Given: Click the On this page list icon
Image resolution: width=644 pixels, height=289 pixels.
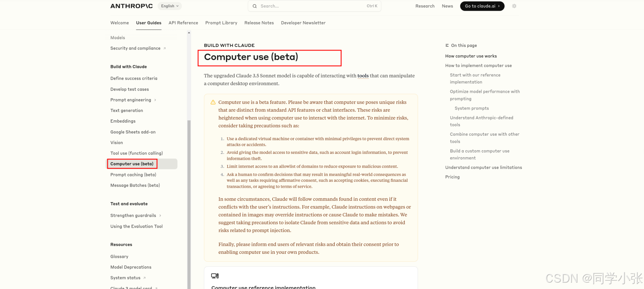Looking at the screenshot, I should [447, 45].
